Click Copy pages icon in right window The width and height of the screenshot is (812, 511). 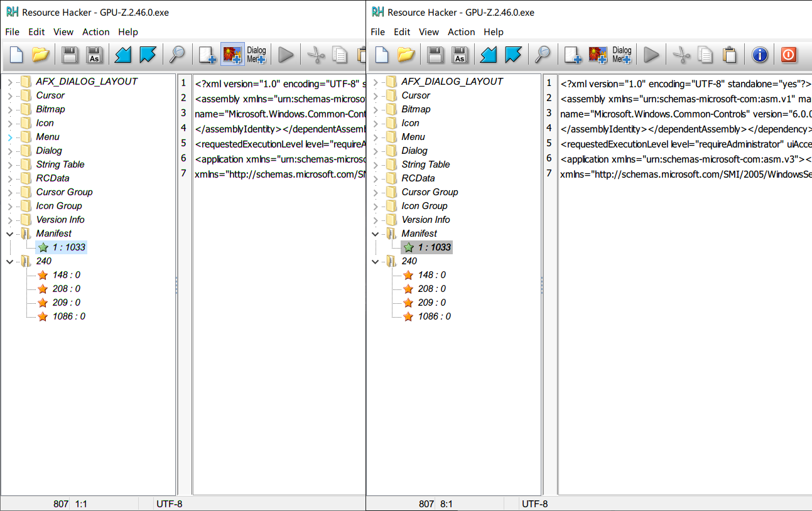click(x=705, y=55)
